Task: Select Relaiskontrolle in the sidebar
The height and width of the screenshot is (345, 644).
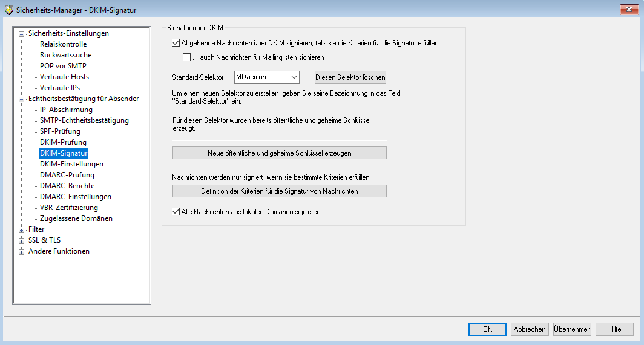Action: [x=63, y=44]
